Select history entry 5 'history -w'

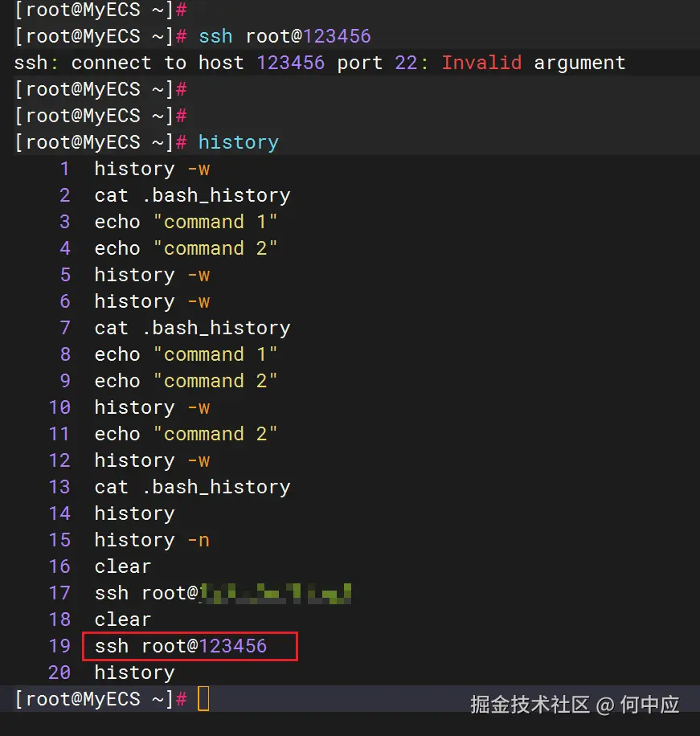click(x=152, y=275)
